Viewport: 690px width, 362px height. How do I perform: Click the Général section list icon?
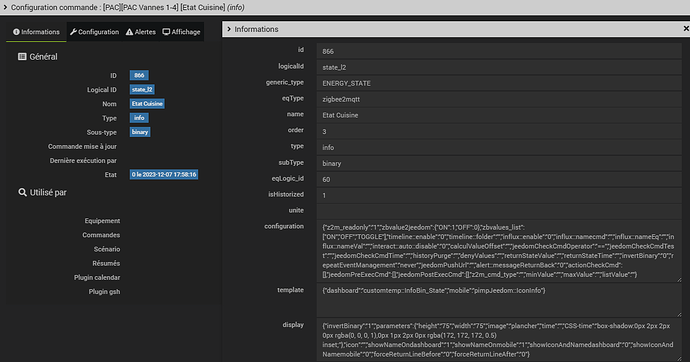tap(22, 56)
